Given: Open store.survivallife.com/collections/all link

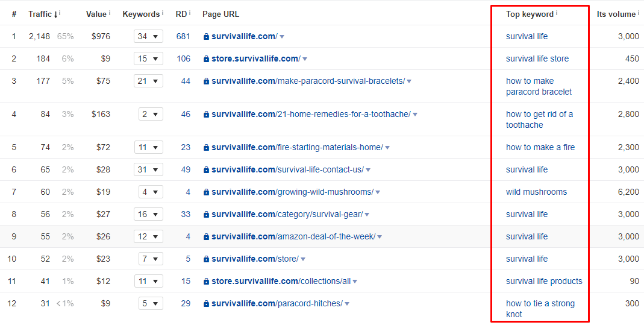Looking at the screenshot, I should (281, 281).
